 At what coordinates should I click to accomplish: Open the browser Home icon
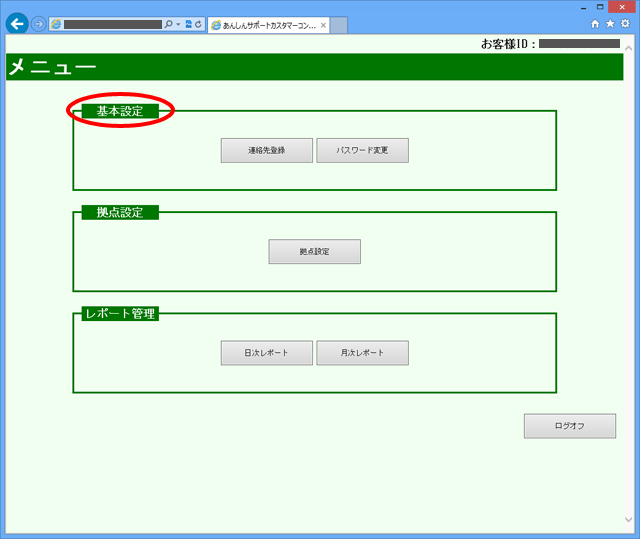[x=596, y=24]
